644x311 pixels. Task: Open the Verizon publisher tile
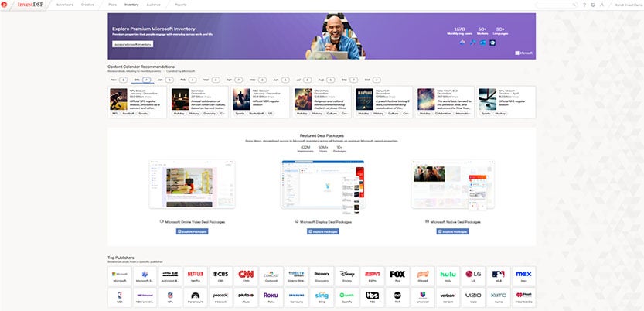[x=448, y=297]
